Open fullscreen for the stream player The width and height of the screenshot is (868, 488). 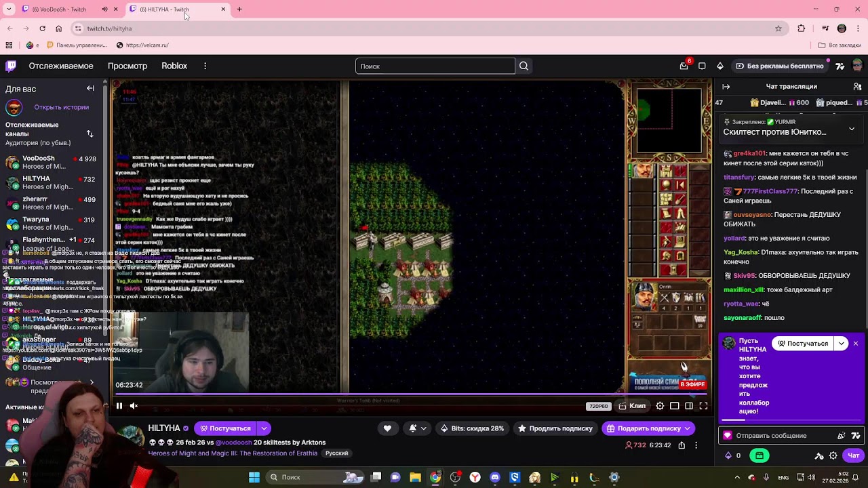(x=703, y=406)
